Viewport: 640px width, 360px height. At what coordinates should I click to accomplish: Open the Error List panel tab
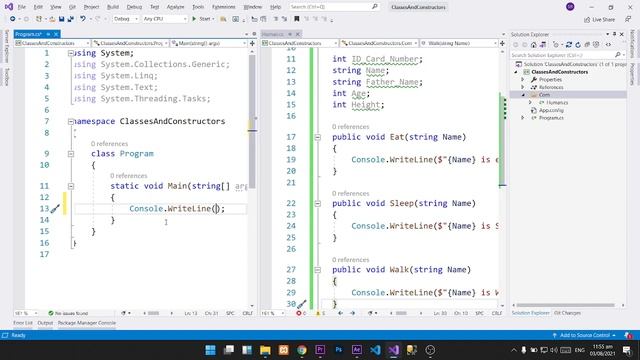pyautogui.click(x=23, y=323)
